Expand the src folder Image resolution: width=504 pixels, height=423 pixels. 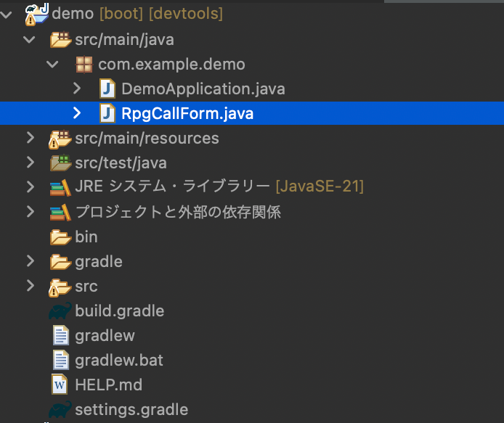[31, 286]
